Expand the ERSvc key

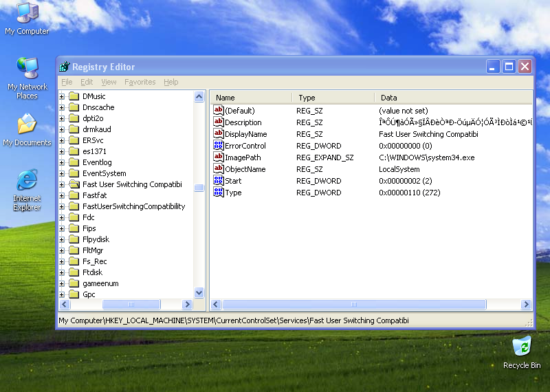tap(62, 140)
